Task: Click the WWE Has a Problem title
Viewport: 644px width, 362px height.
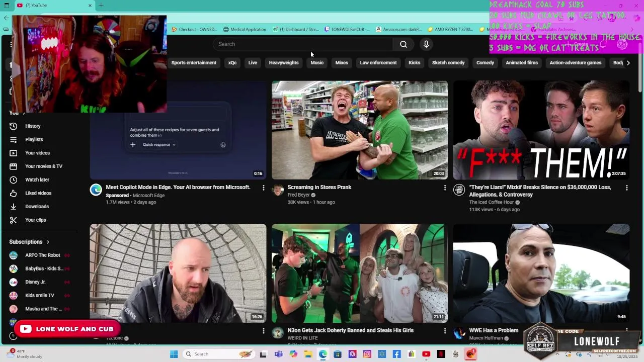Action: coord(494,330)
